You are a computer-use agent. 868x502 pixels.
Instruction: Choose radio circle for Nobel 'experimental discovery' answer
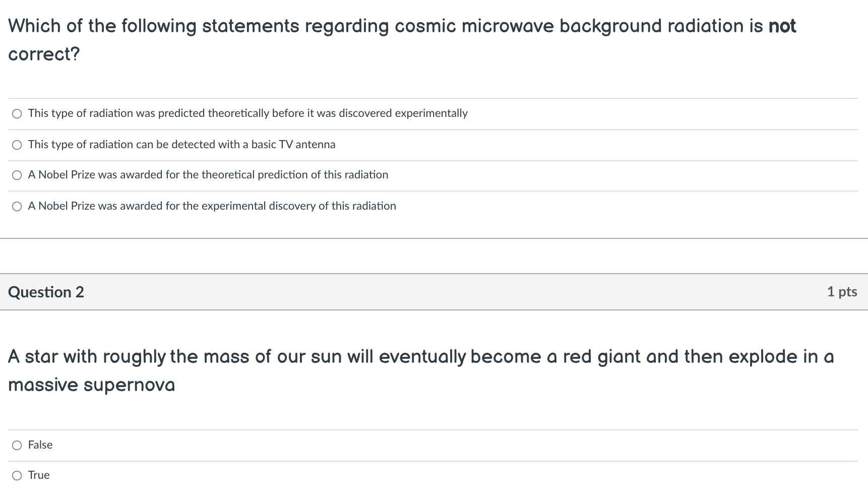[x=17, y=207]
